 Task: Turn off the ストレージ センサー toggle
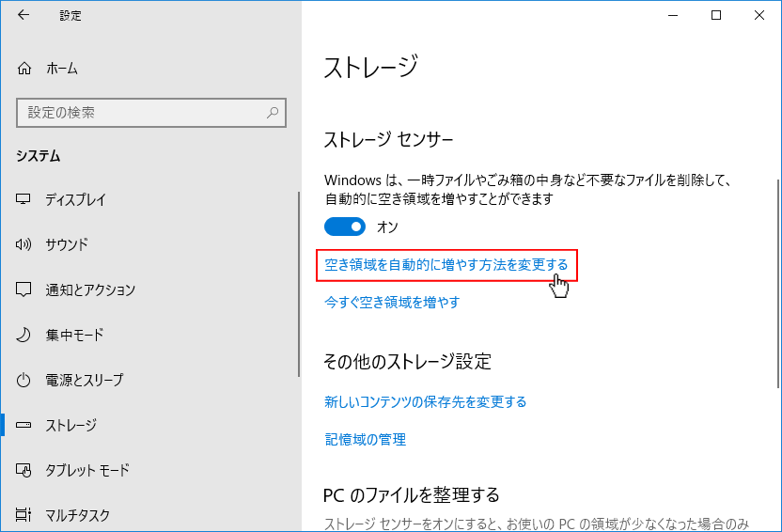[x=345, y=227]
